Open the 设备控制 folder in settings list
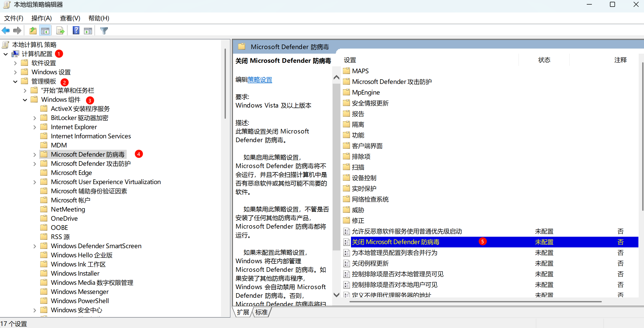 [364, 178]
